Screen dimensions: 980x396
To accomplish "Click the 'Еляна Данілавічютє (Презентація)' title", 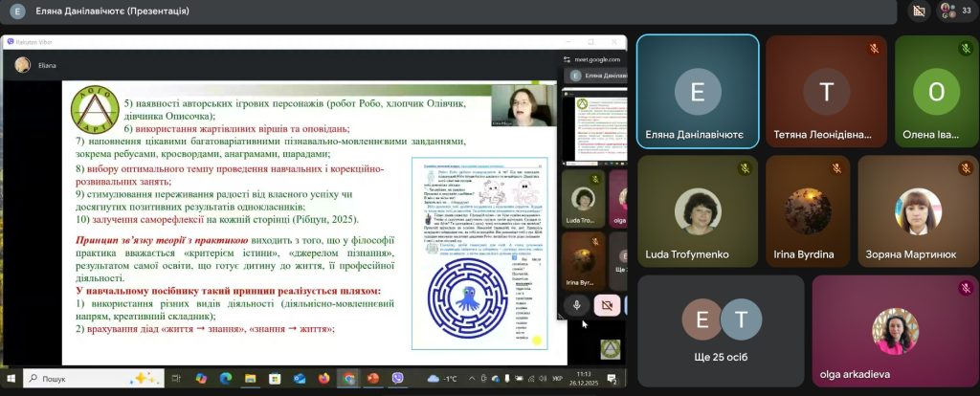I will (x=112, y=11).
